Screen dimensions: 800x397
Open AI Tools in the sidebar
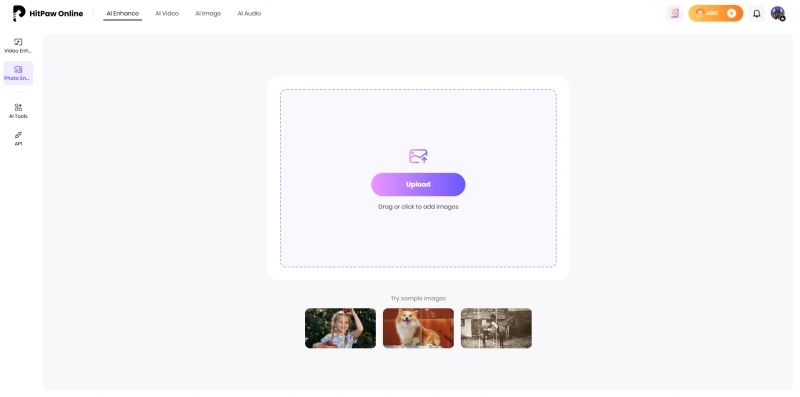coord(18,111)
